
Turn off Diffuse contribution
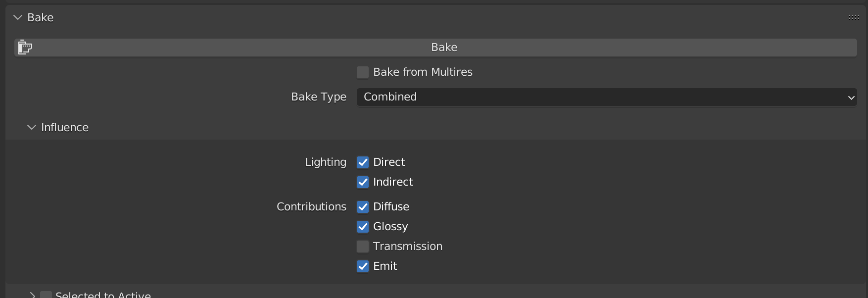(x=363, y=207)
